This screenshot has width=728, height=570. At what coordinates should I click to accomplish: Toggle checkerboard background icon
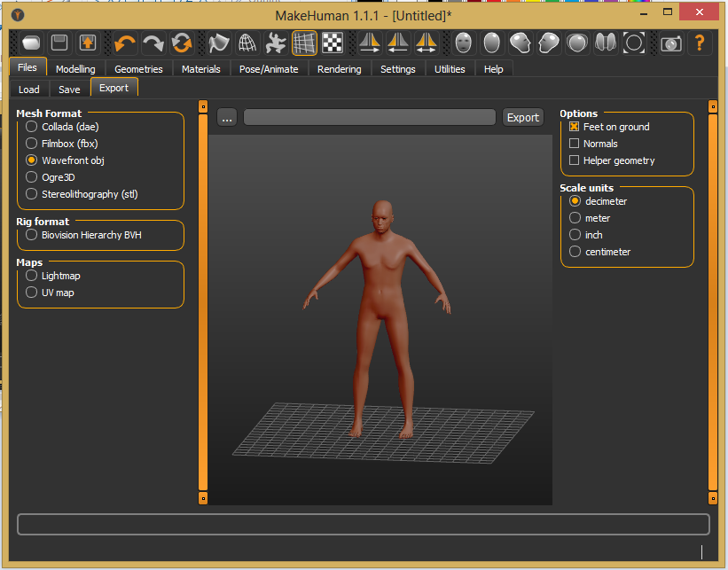[333, 43]
